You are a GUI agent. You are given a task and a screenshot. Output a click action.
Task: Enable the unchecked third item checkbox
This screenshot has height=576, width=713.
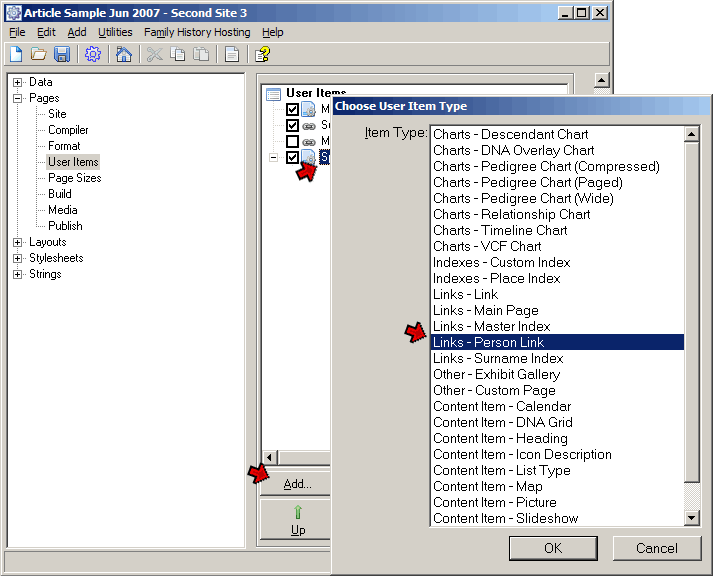(x=292, y=142)
